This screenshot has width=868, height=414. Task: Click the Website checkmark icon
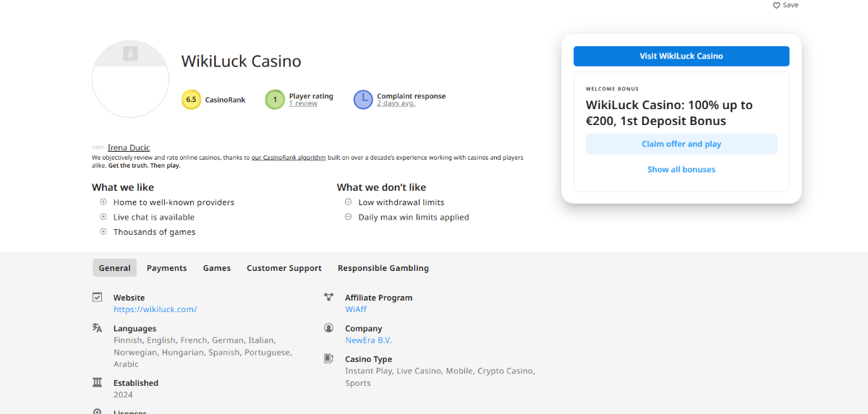coord(98,297)
